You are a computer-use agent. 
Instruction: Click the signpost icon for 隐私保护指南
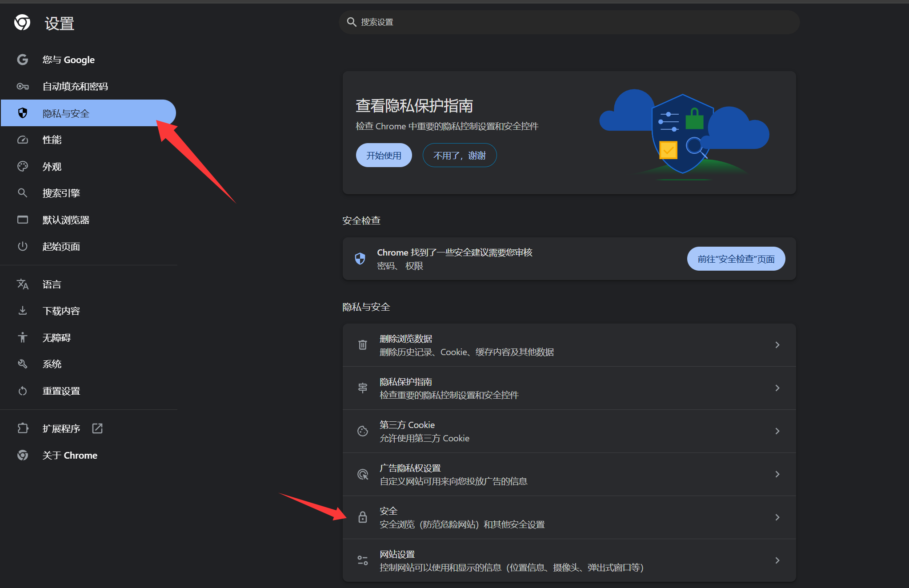pos(363,388)
